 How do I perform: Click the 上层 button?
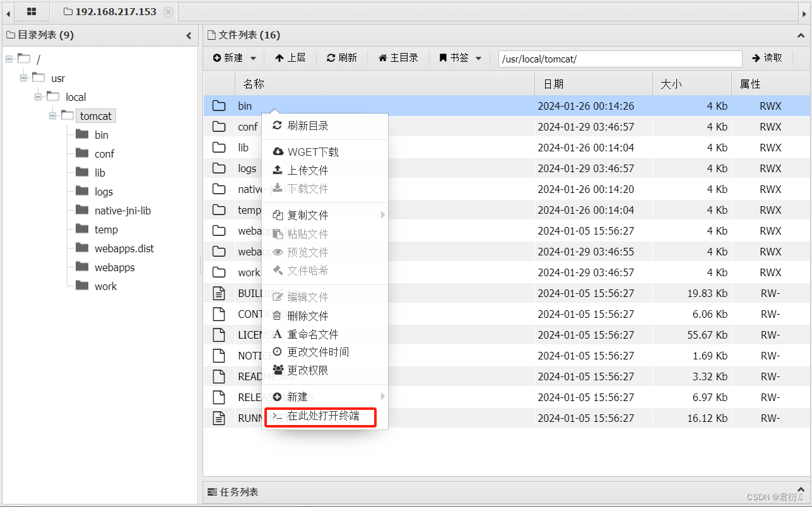(x=290, y=58)
